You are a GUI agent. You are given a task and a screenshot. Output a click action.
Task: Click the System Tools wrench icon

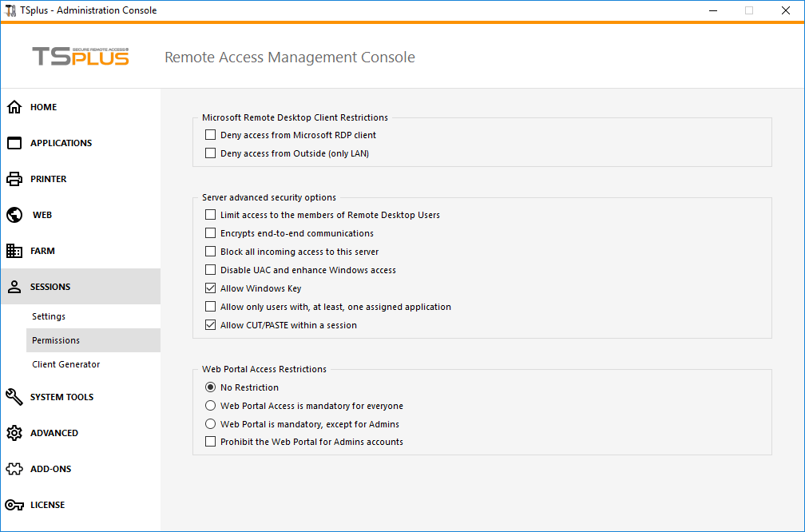coord(14,397)
